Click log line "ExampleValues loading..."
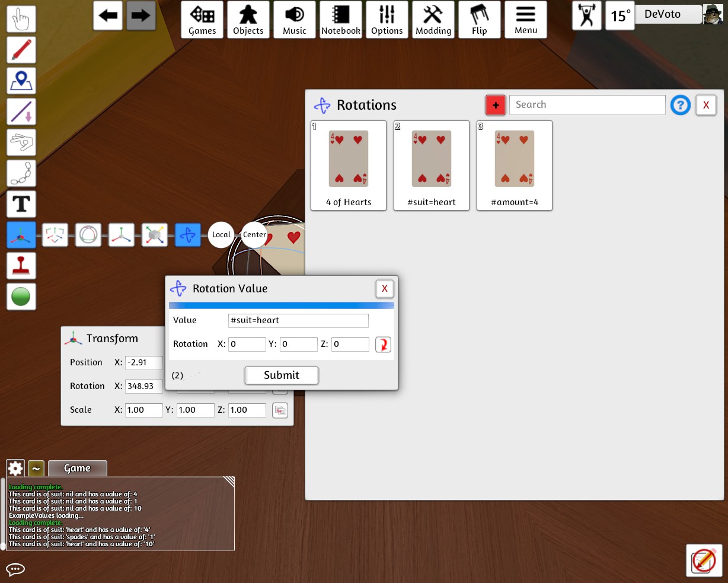 coord(46,515)
